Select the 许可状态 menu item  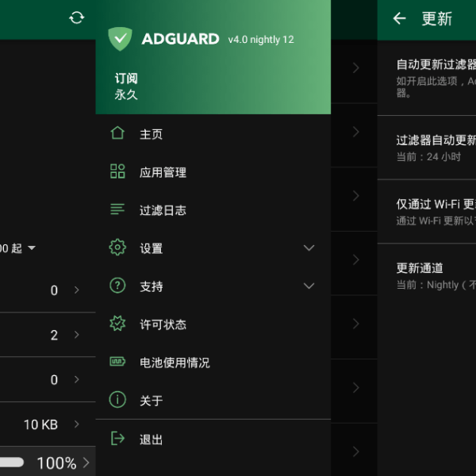pos(213,324)
